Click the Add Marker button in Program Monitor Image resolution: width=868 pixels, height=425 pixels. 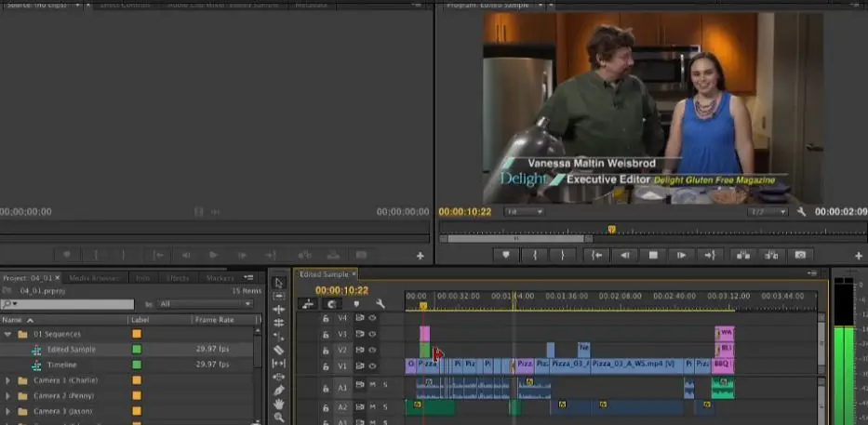point(506,255)
